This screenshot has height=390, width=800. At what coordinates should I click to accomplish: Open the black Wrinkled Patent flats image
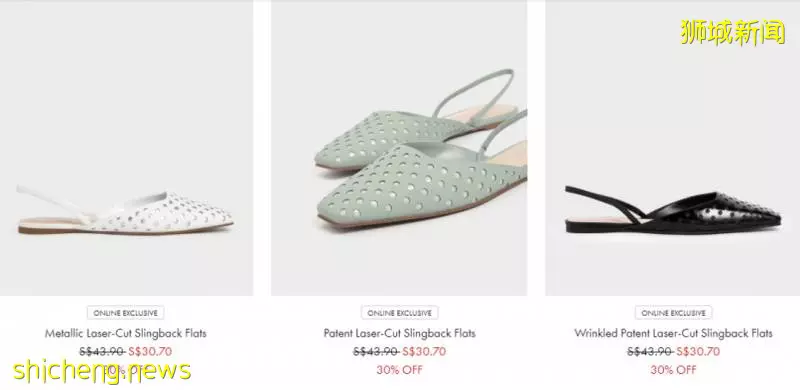[672, 148]
